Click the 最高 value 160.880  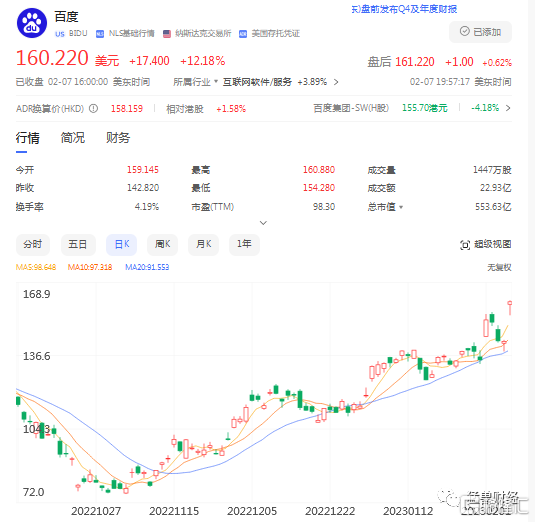[x=319, y=170]
